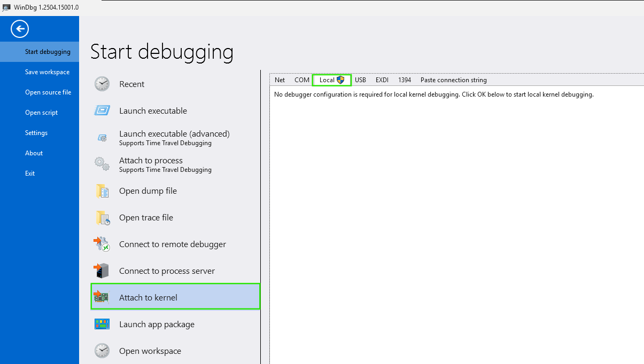Screen dimensions: 644x364
Task: Choose Launch executable (advanced) text
Action: [175, 134]
